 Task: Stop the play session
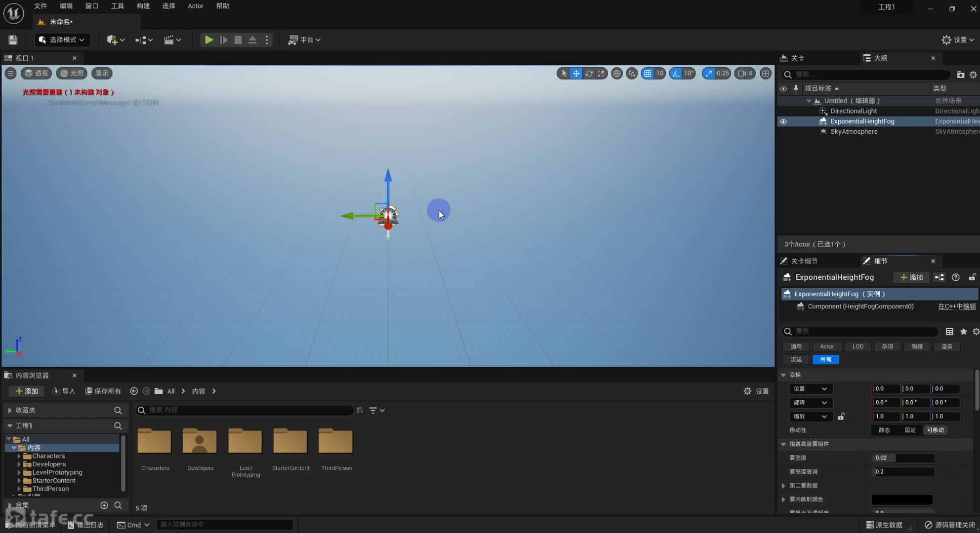(238, 40)
